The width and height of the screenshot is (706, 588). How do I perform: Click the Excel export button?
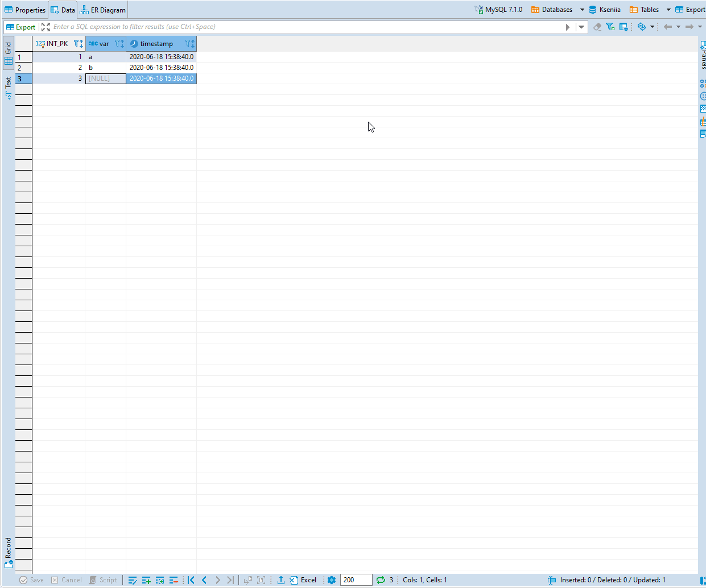303,580
